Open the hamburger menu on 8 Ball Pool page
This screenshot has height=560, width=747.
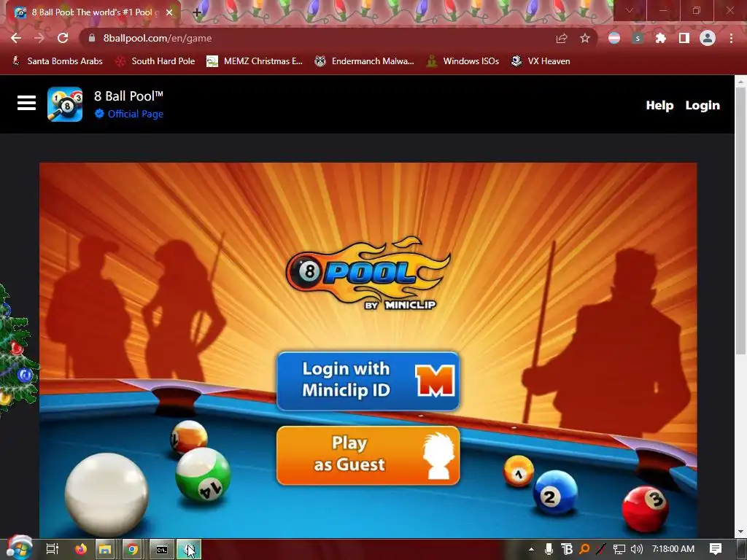(x=27, y=104)
